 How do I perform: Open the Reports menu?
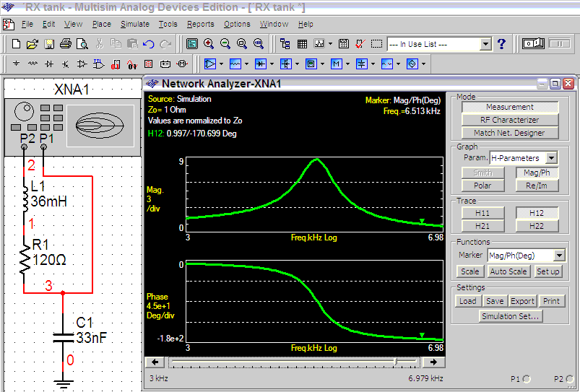click(x=201, y=24)
